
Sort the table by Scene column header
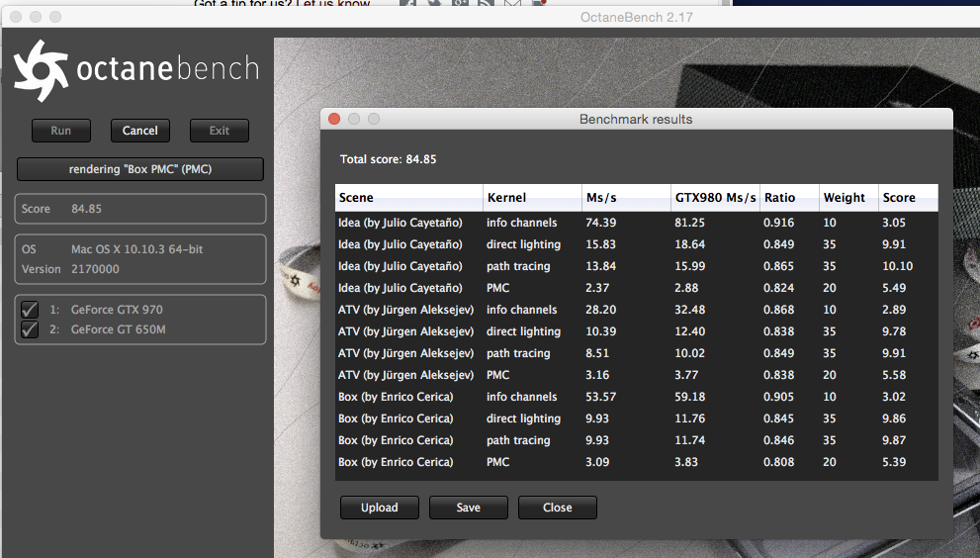tap(408, 198)
